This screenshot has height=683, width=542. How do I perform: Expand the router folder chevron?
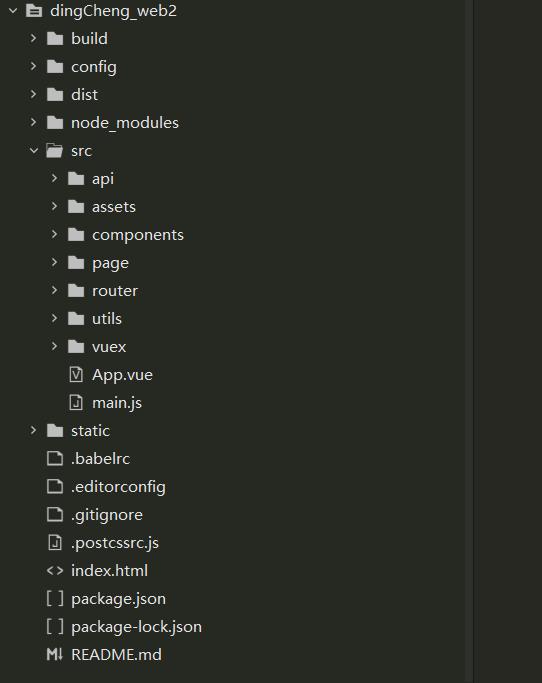pyautogui.click(x=54, y=290)
